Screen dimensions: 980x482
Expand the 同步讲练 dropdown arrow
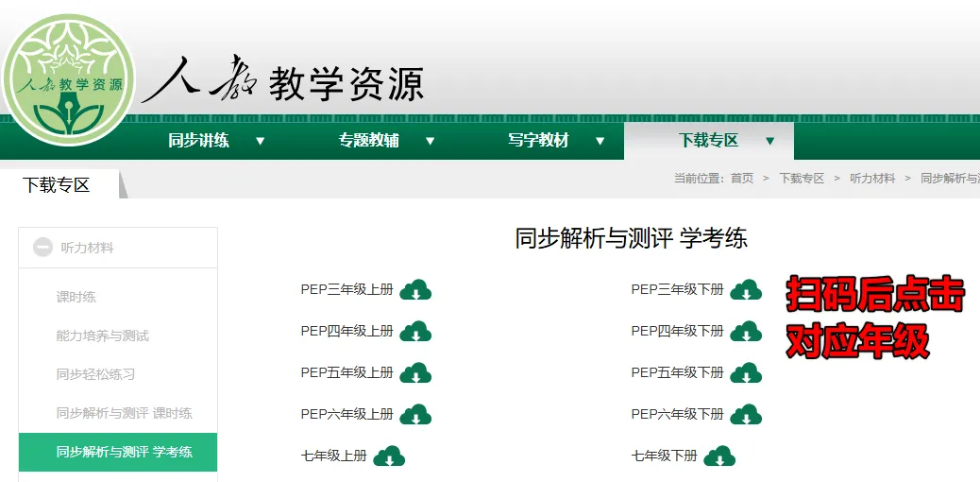click(261, 142)
